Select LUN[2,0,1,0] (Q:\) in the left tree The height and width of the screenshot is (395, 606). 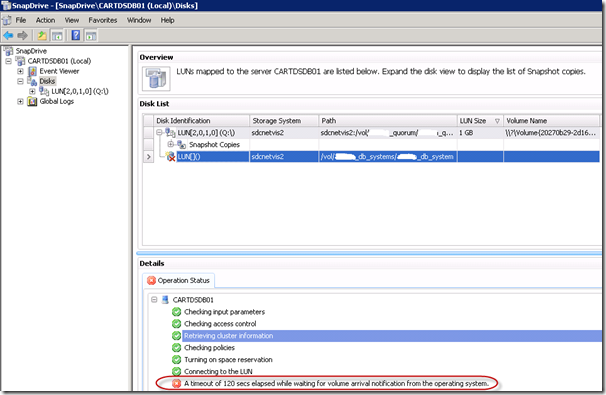[x=80, y=91]
